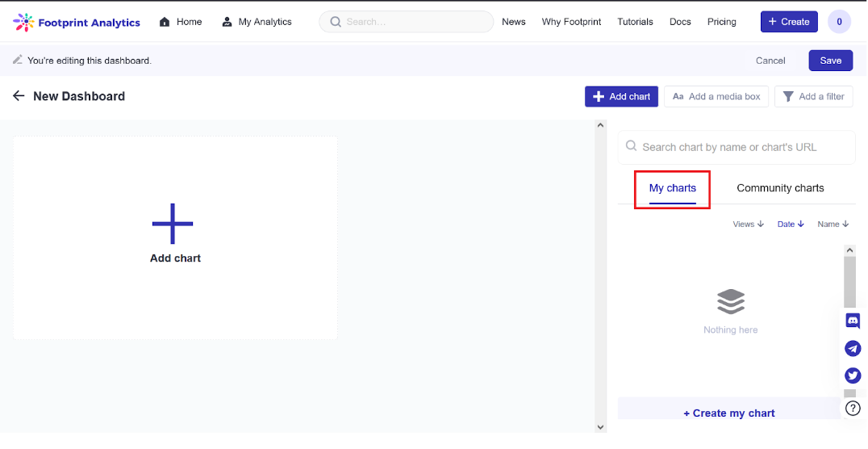Click the back arrow beside New Dashboard
This screenshot has height=449, width=868.
[19, 96]
